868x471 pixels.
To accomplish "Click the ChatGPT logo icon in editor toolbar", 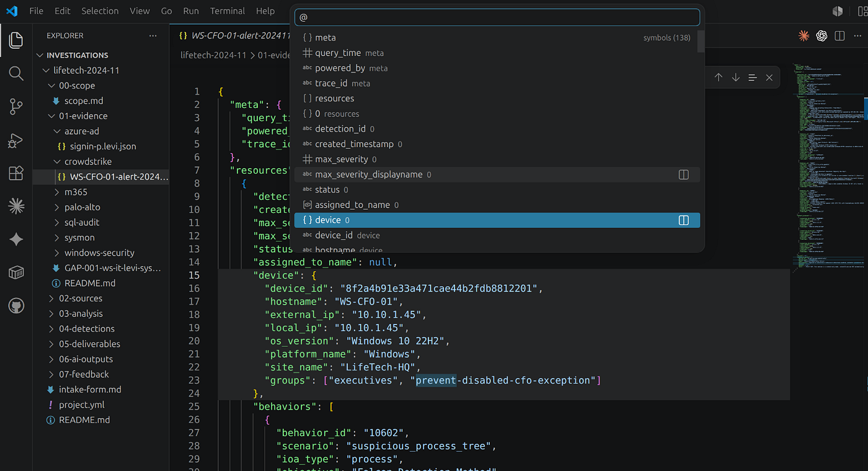I will 821,36.
